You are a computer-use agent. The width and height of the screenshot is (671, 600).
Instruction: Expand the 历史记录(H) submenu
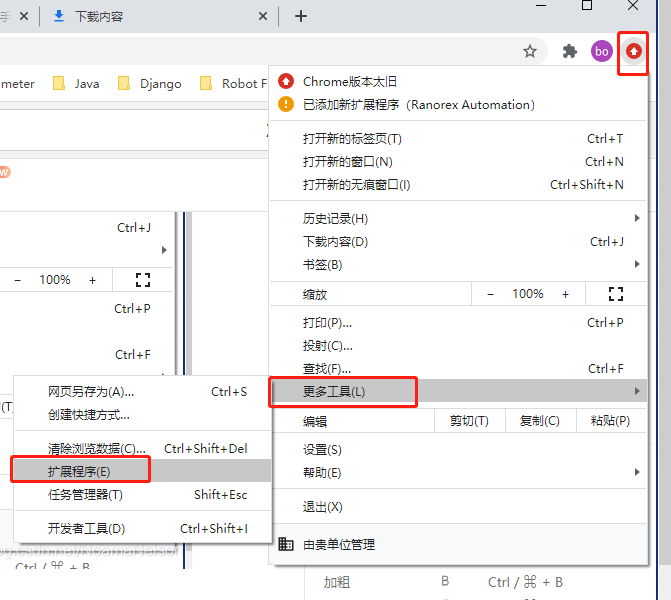458,219
